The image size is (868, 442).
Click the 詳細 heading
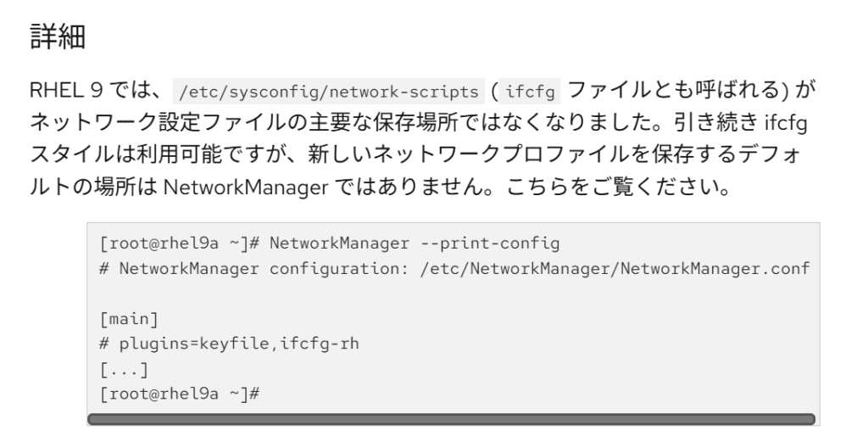pos(58,38)
